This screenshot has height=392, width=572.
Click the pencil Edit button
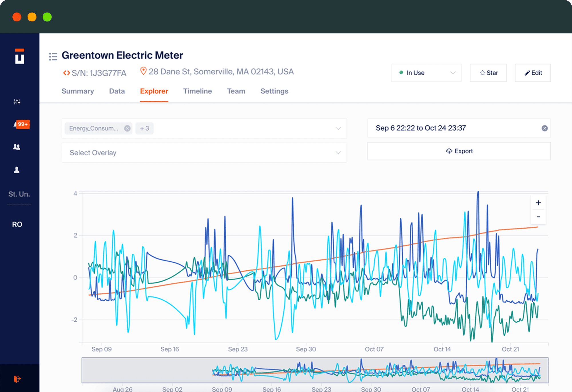pos(533,73)
